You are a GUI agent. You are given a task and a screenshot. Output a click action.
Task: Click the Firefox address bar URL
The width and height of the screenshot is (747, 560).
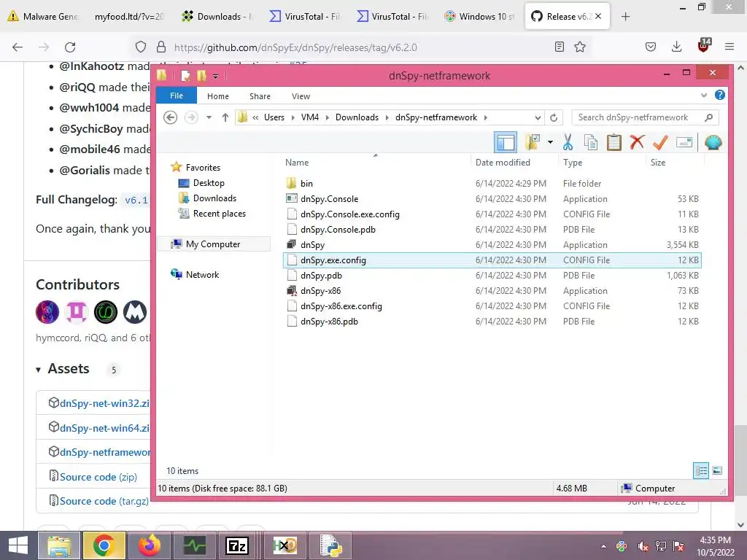coord(295,47)
